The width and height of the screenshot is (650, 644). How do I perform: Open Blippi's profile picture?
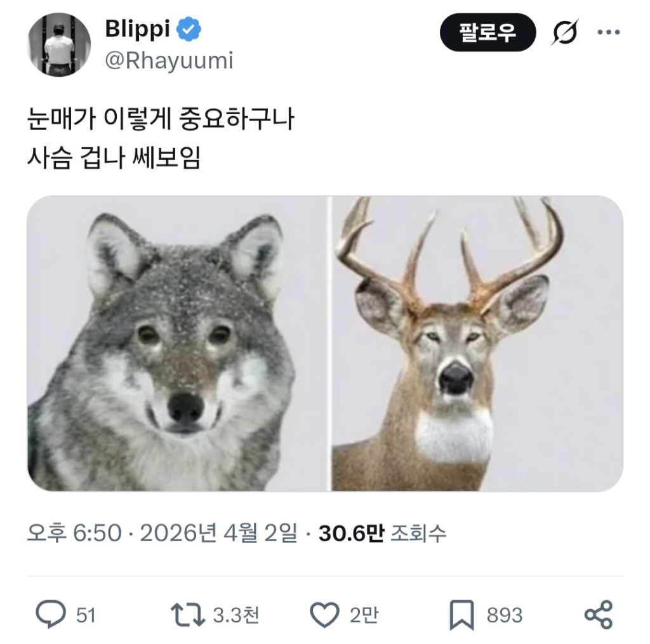[x=60, y=44]
